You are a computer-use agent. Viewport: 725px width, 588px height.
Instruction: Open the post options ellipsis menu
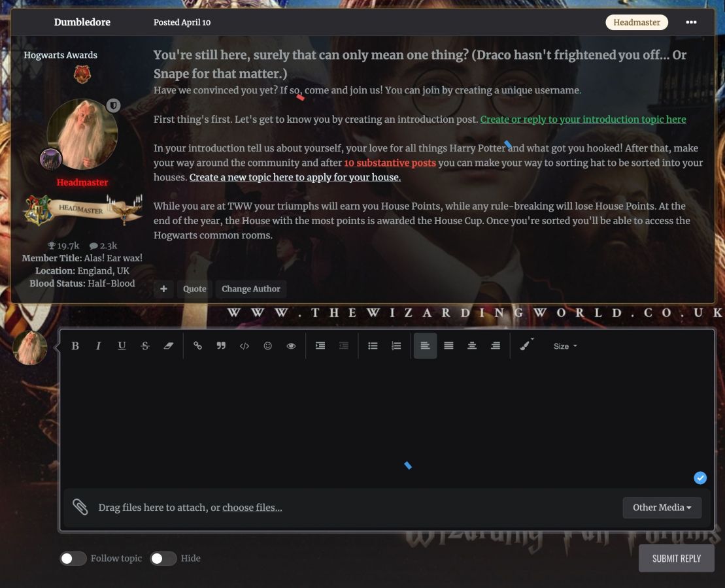point(691,22)
